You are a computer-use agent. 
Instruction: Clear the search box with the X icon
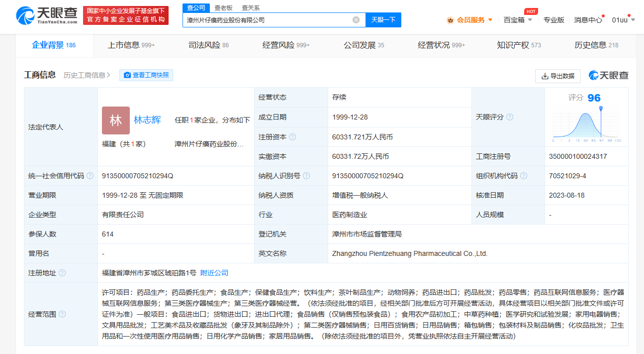pos(356,20)
